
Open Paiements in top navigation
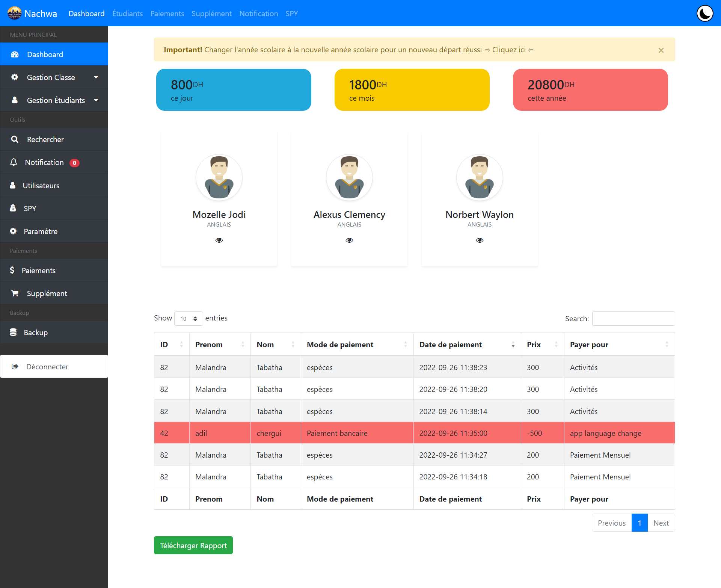[x=167, y=14]
